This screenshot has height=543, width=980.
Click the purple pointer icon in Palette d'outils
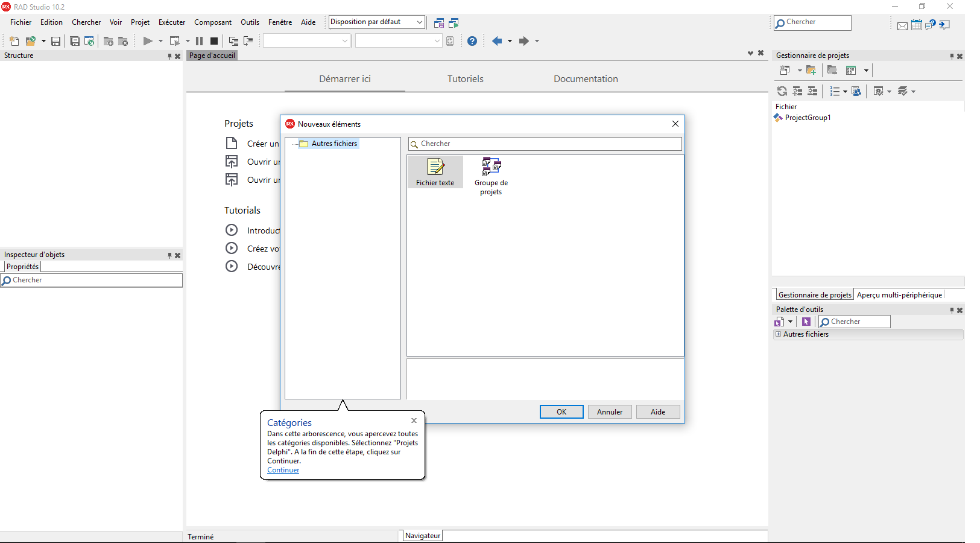click(806, 322)
